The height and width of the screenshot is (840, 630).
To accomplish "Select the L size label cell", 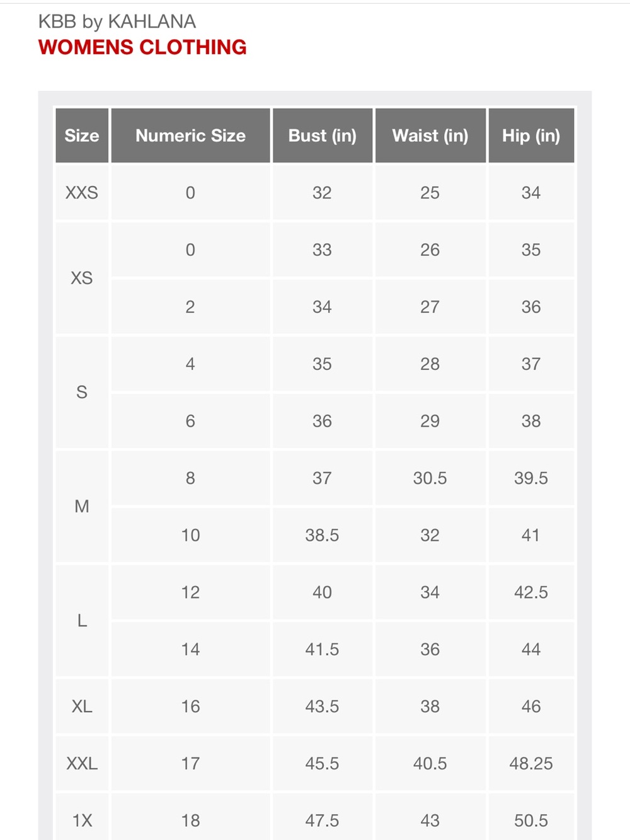I will tap(82, 621).
